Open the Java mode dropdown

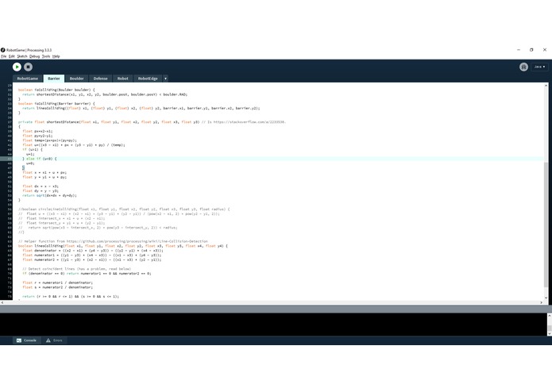(x=539, y=67)
